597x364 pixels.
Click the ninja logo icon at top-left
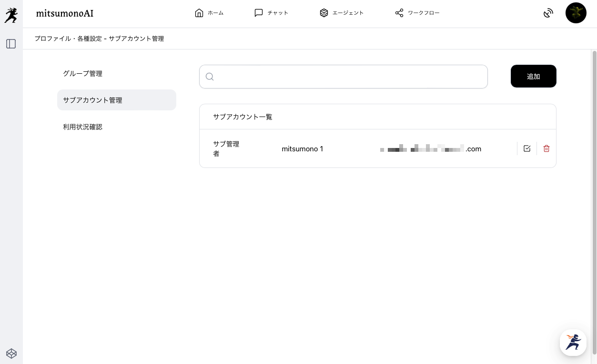click(x=11, y=15)
